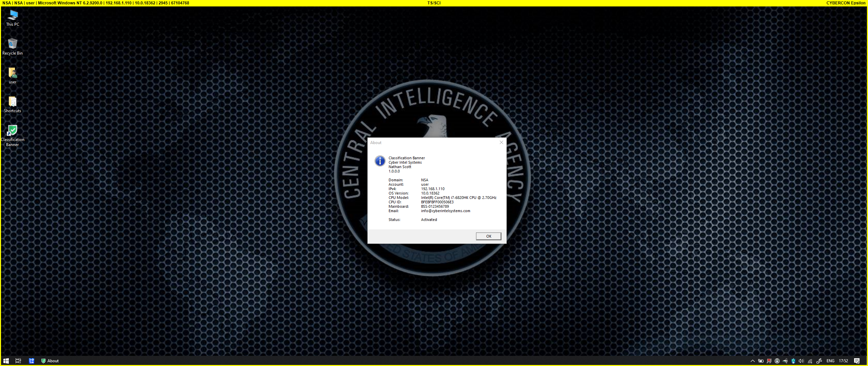Open the clock showing 17:52
The height and width of the screenshot is (366, 868).
pyautogui.click(x=843, y=361)
